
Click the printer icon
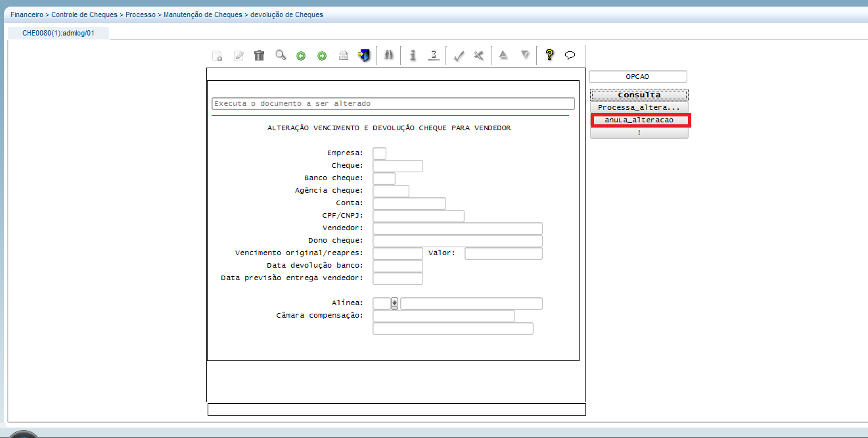343,56
